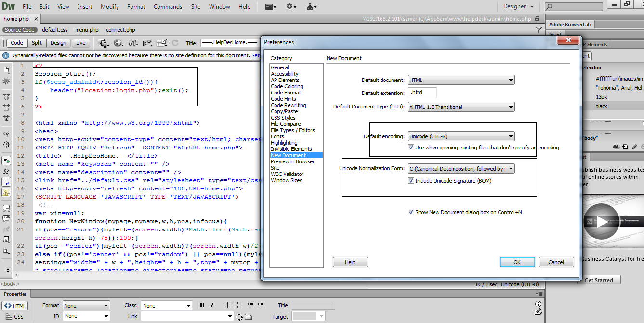The width and height of the screenshot is (644, 323).
Task: Click the Collapse Selection icon
Action: pyautogui.click(x=6, y=108)
